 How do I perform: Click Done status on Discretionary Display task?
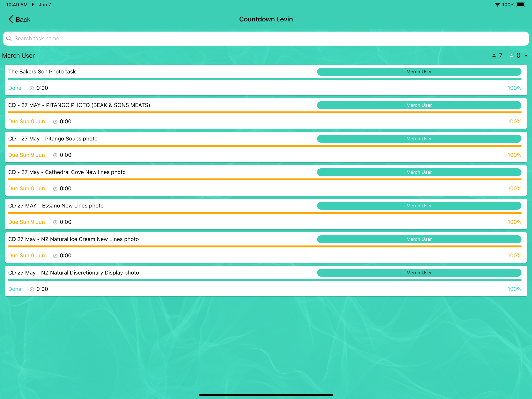pyautogui.click(x=15, y=289)
